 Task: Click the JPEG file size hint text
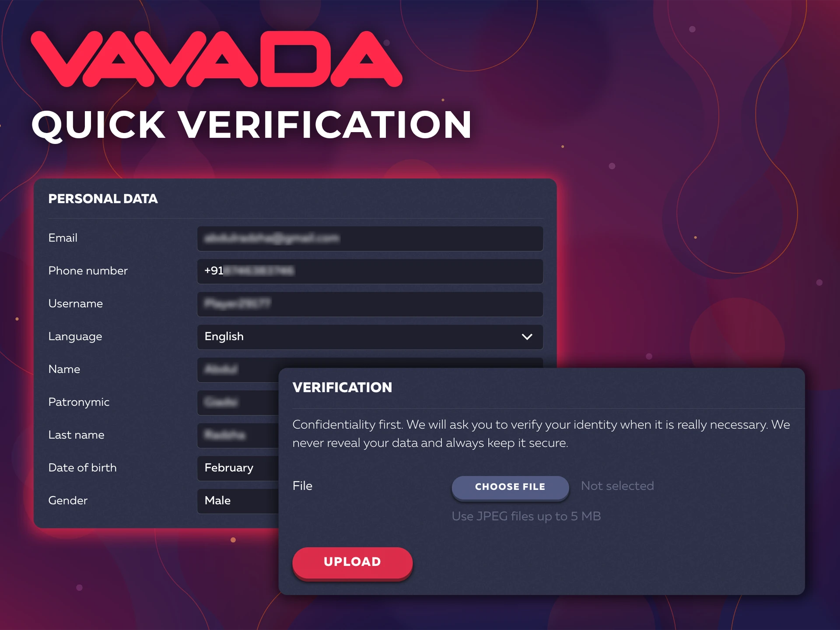pos(526,516)
